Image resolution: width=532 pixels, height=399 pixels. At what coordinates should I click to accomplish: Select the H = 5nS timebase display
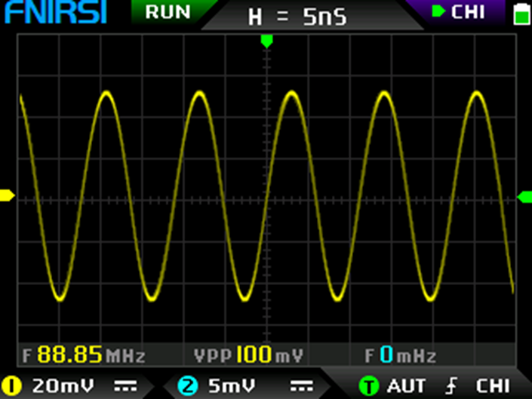(x=297, y=16)
